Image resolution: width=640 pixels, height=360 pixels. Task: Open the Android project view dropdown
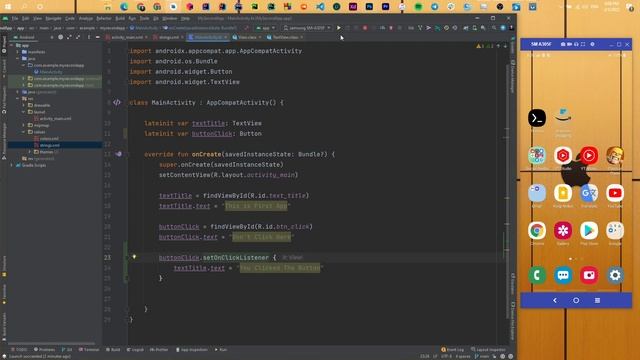[25, 37]
